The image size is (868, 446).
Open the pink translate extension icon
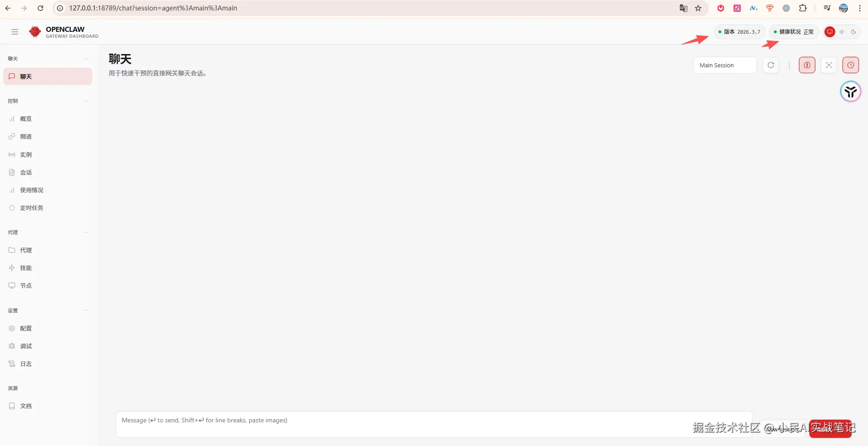coord(737,8)
